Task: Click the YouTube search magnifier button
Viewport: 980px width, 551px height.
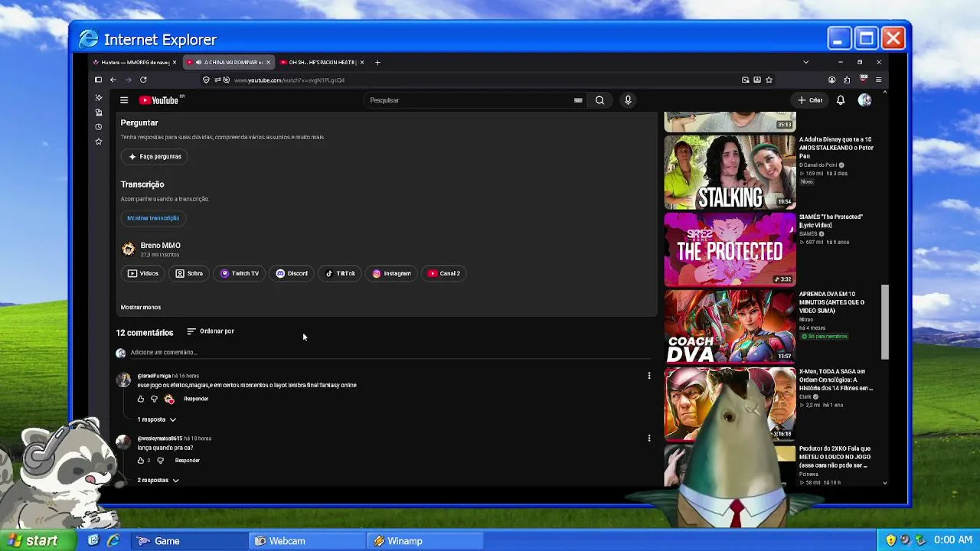Action: [x=599, y=100]
